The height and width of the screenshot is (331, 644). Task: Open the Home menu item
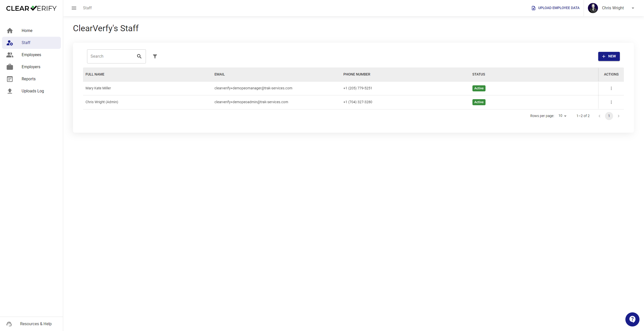31,31
